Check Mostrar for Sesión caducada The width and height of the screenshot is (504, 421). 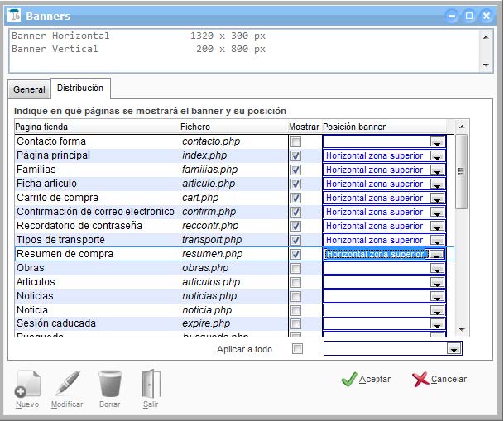pyautogui.click(x=295, y=323)
